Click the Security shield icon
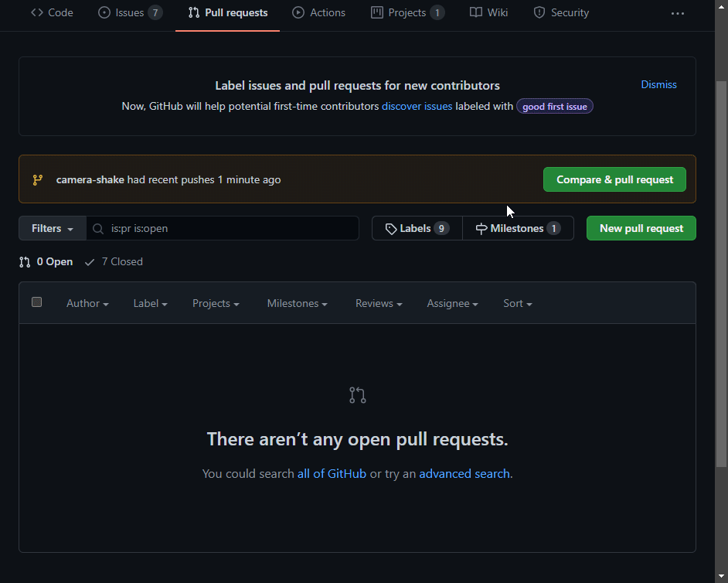Viewport: 728px width, 583px height. 539,12
